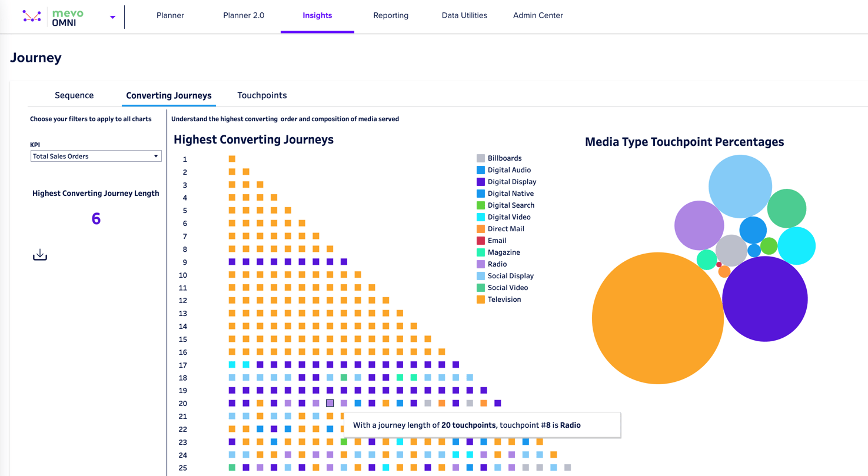Expand the arrow next to the mevo OMNI logo
Viewport: 868px width, 476px height.
click(111, 16)
